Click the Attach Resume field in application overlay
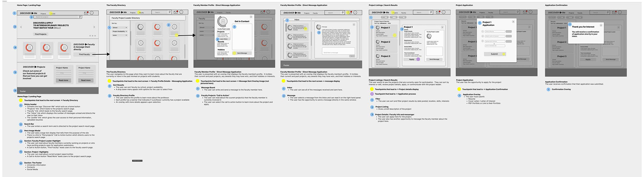The width and height of the screenshot is (644, 177). (495, 31)
